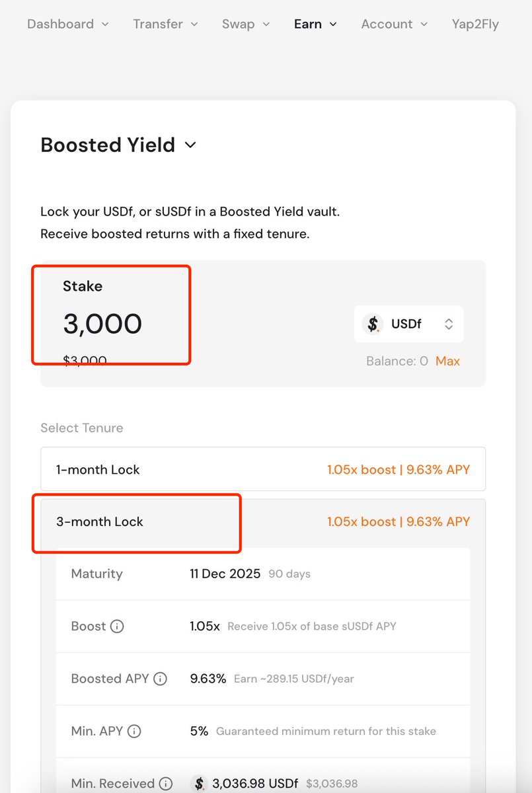Click the USDf icon in Min. Received row
The width and height of the screenshot is (532, 793).
click(199, 784)
